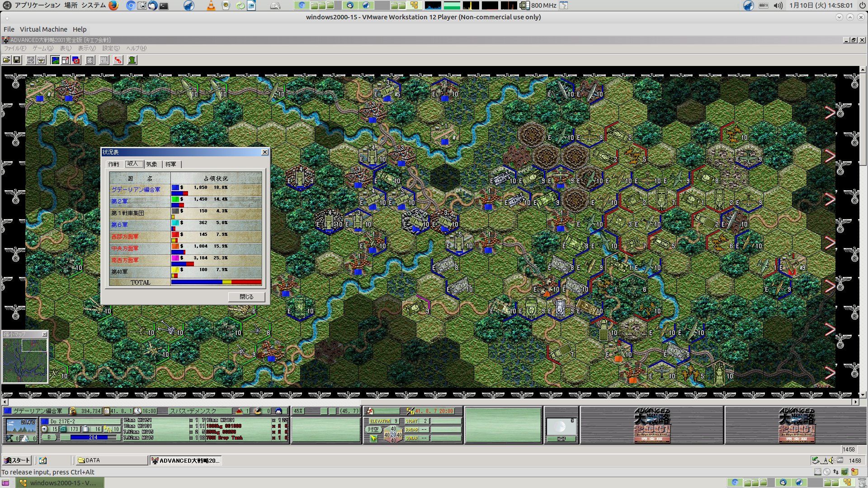Click the right-arrow next unit toolbar icon
Screen dimensions: 868x488
click(30, 60)
